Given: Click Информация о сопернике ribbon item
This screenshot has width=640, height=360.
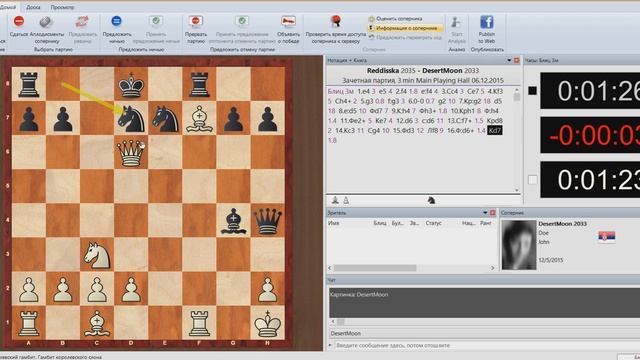Looking at the screenshot, I should 406,28.
